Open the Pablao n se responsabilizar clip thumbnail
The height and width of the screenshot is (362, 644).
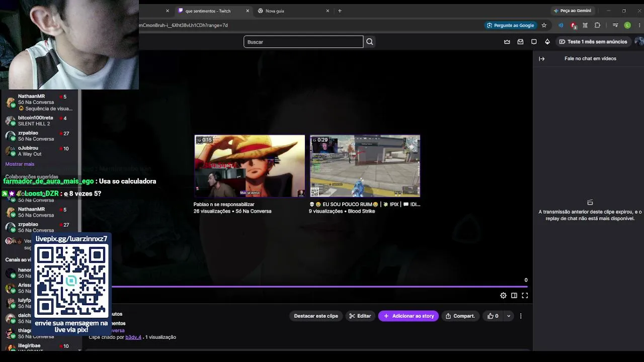[x=250, y=166]
